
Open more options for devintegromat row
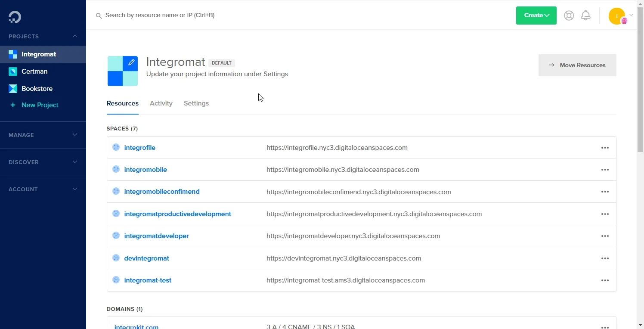[605, 258]
